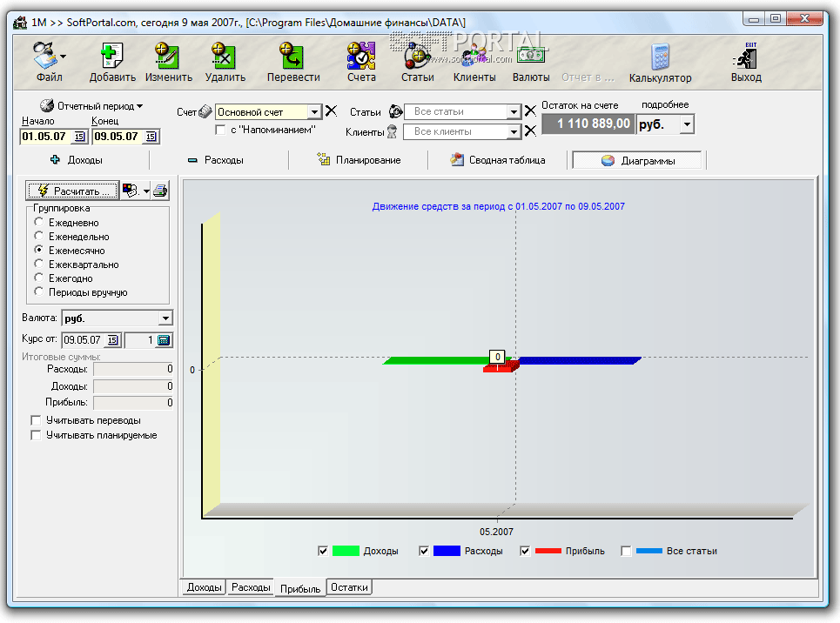The image size is (840, 623).
Task: Click the Статьи filter icon beside label
Action: point(395,111)
